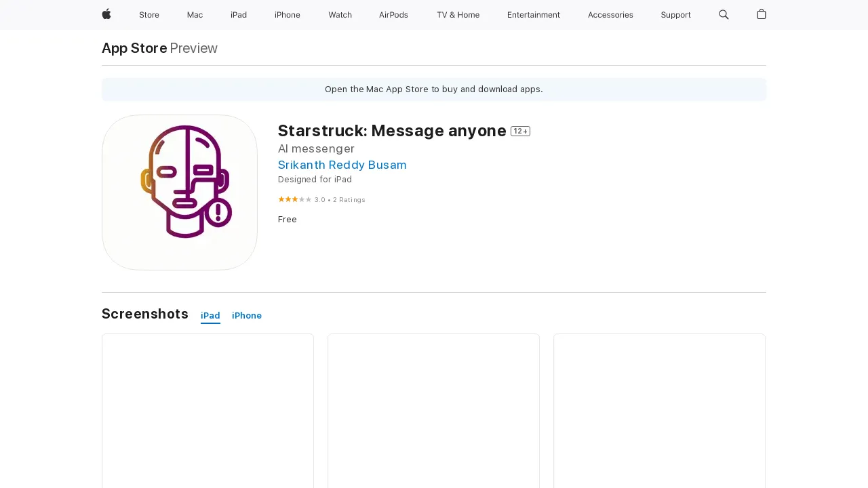This screenshot has width=868, height=488.
Task: Click the Designed for iPad text
Action: (x=315, y=180)
